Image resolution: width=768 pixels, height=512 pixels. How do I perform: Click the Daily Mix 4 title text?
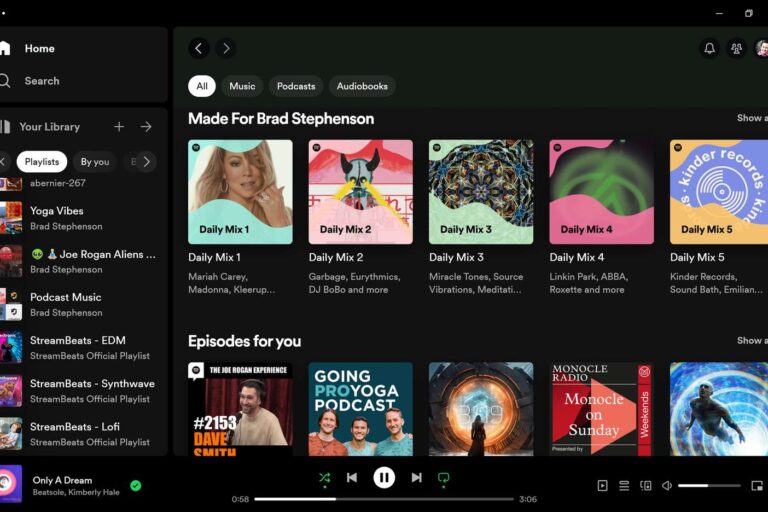click(x=576, y=257)
